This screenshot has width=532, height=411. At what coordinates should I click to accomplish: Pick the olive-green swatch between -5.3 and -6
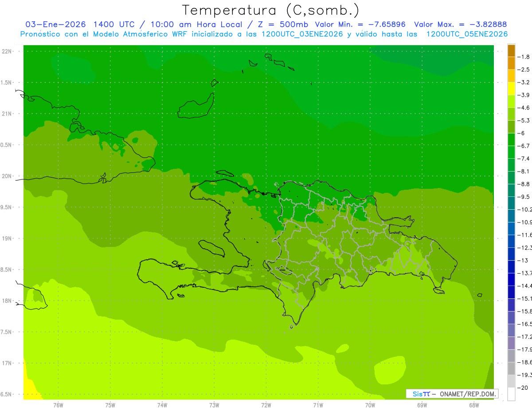tap(511, 127)
